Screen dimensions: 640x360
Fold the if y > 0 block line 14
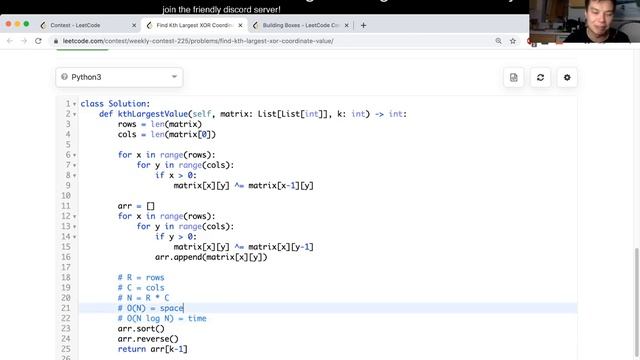[x=74, y=237]
